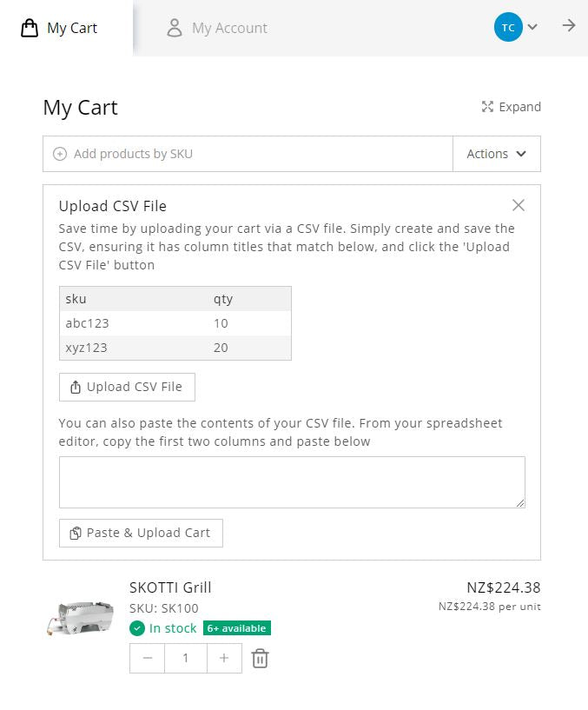Click the My Account person icon
Image resolution: width=588 pixels, height=710 pixels.
175,28
